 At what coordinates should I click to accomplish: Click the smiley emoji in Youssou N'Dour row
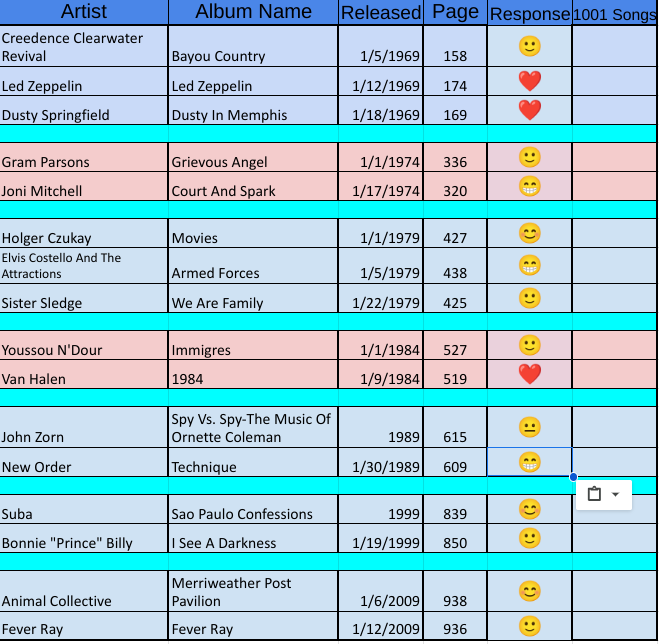click(x=530, y=345)
